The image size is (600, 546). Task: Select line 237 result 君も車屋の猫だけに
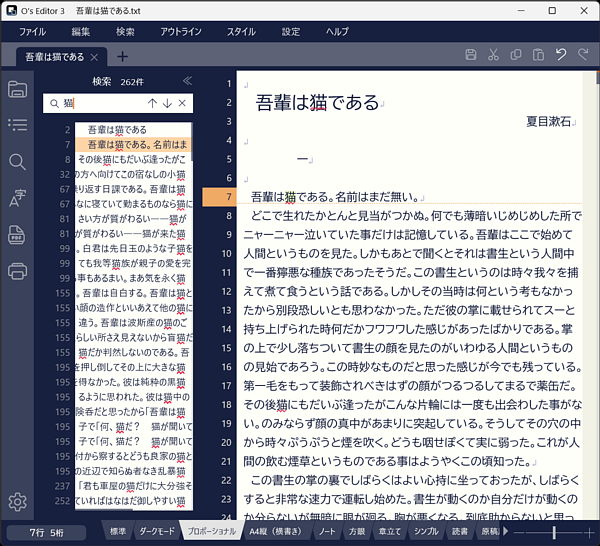133,486
